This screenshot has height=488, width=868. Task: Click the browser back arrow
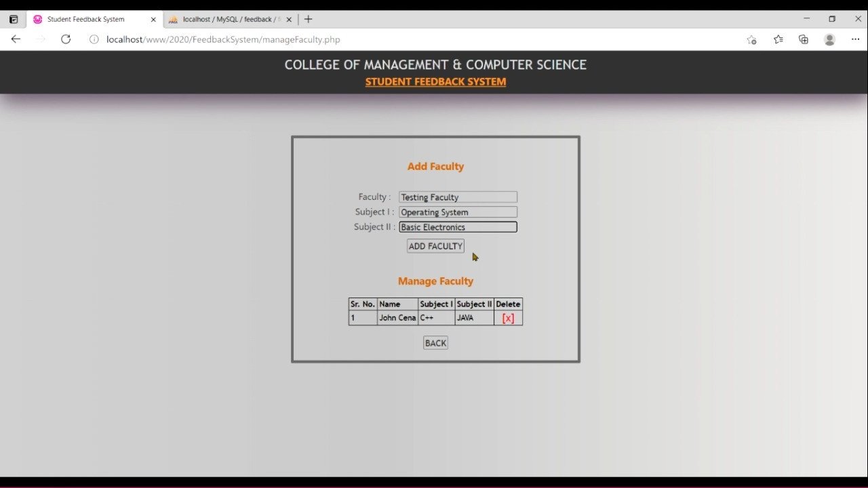tap(16, 39)
